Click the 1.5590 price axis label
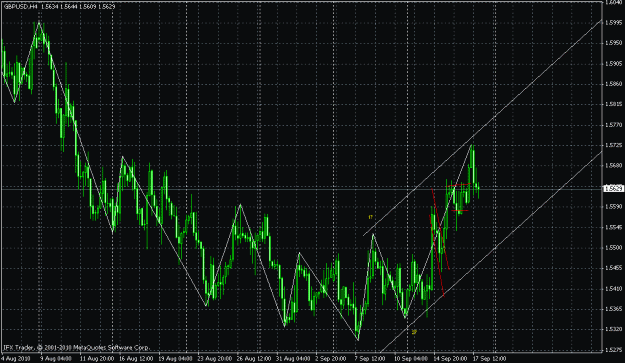 [x=614, y=206]
